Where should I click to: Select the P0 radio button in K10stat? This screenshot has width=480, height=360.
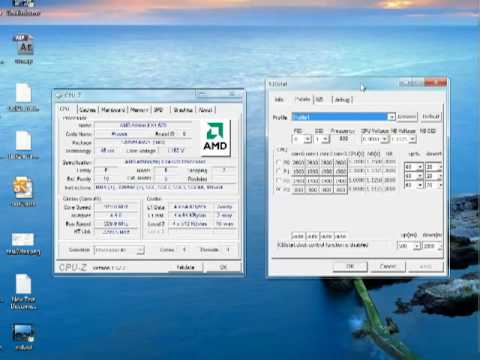click(279, 162)
